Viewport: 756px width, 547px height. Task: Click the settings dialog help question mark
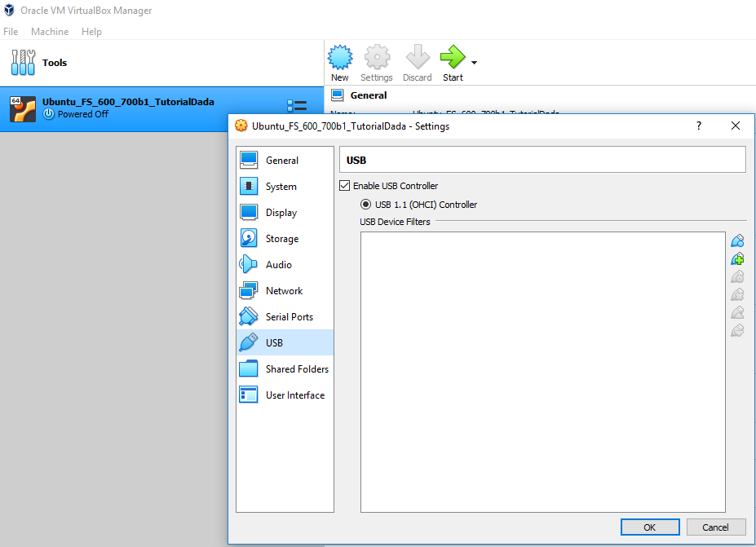699,126
